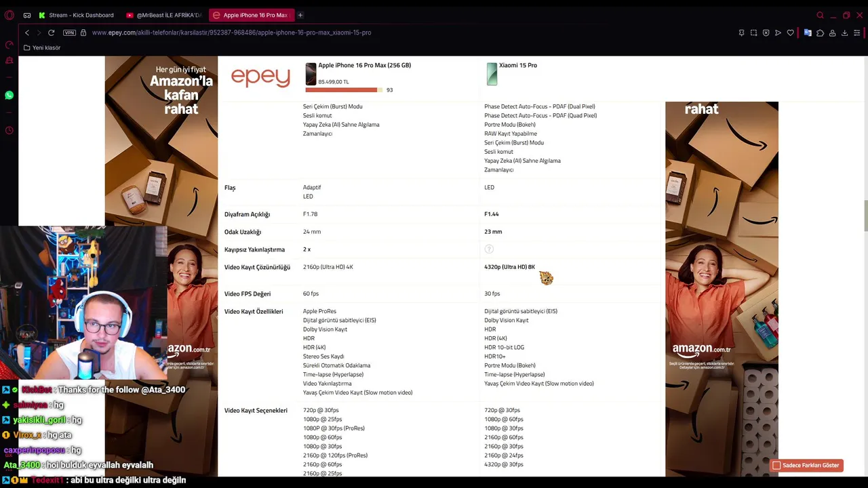Switch to the MrBeast YouTube tab
This screenshot has height=488, width=868.
(164, 15)
